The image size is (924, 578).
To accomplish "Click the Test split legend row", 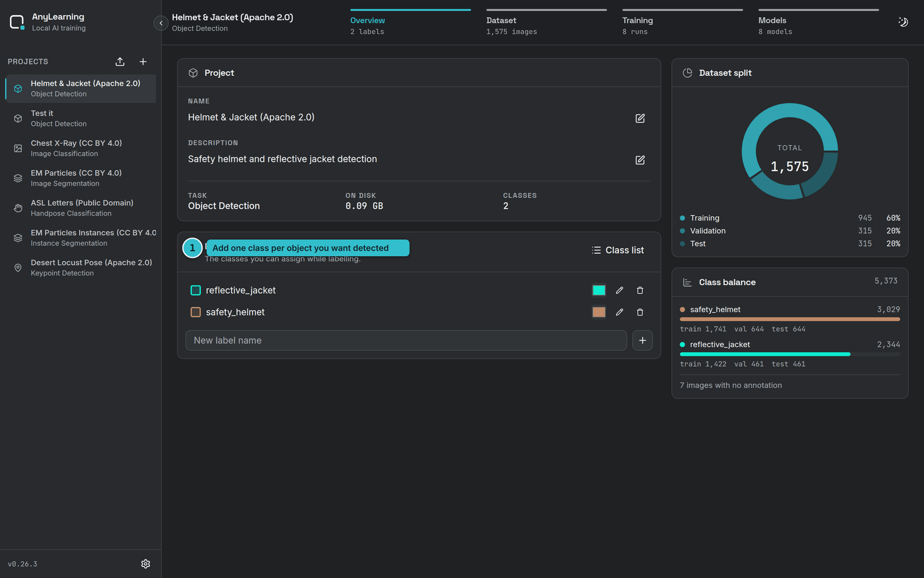I will pos(789,243).
